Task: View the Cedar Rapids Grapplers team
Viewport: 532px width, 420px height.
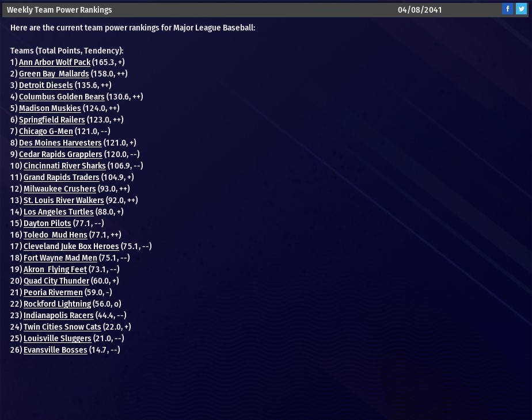Action: point(60,155)
